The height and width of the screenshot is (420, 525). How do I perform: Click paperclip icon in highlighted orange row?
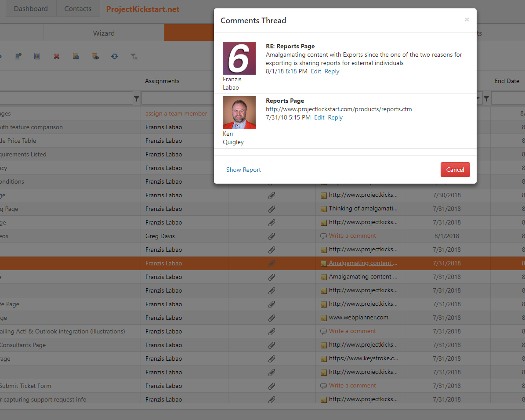[272, 263]
